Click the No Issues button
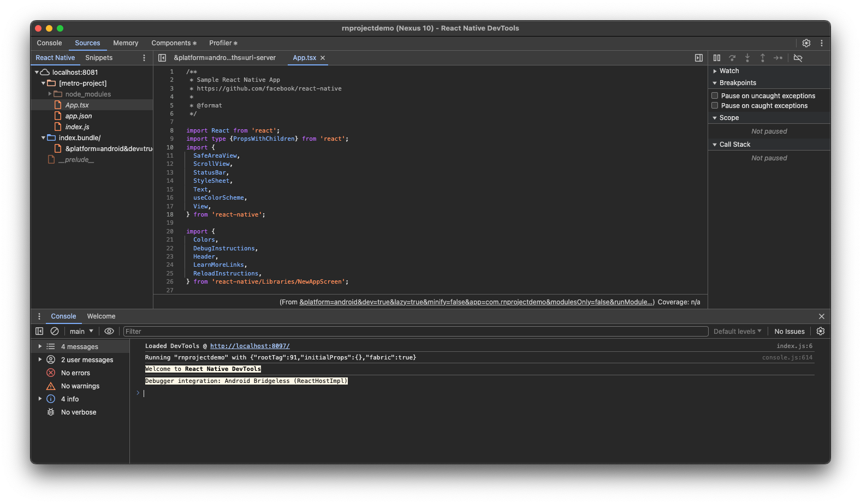 (789, 331)
